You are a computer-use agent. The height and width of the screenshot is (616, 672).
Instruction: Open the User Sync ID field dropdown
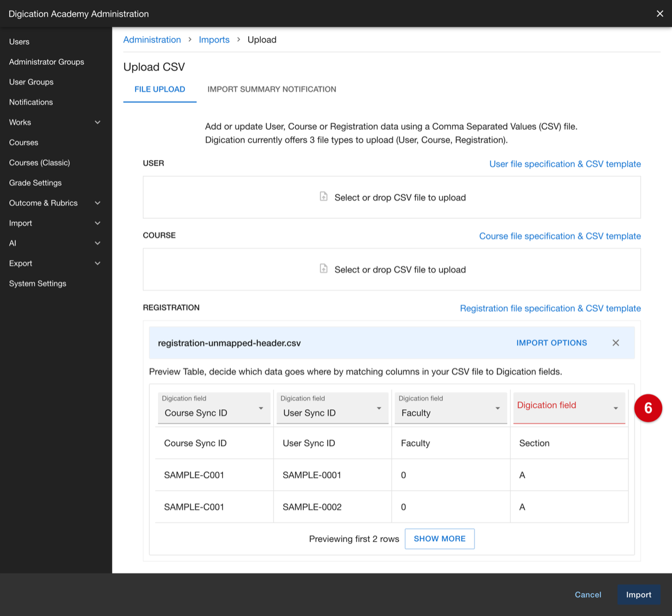(x=333, y=407)
